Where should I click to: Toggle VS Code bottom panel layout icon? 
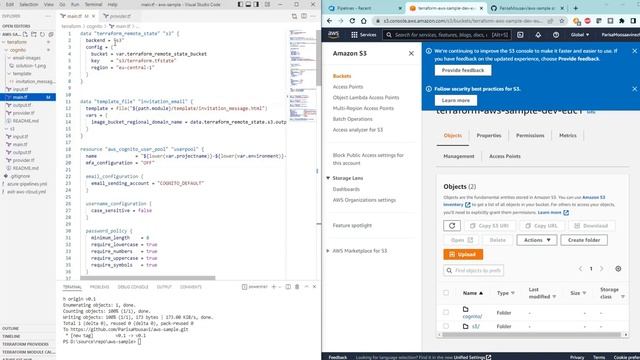click(x=248, y=4)
